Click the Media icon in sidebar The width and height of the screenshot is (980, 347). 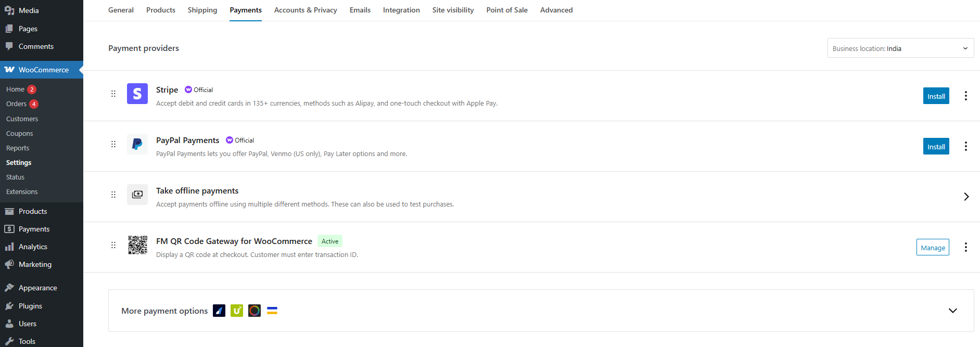tap(9, 10)
